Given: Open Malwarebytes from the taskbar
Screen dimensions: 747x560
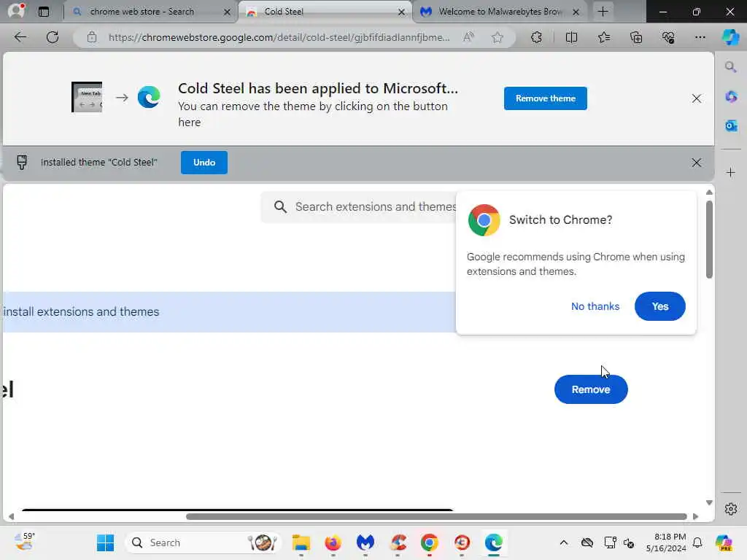Looking at the screenshot, I should point(365,542).
